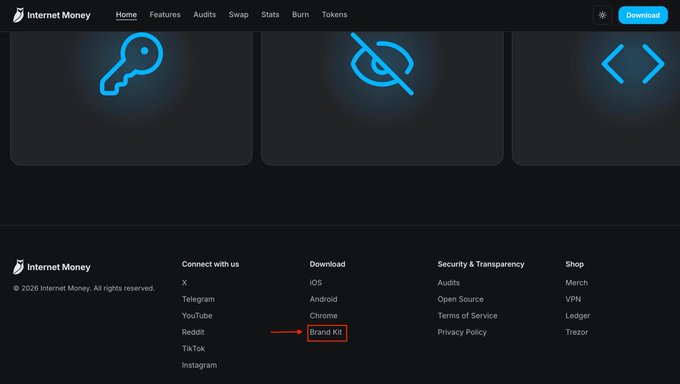Visit the YouTube footer link
The image size is (680, 384).
pyautogui.click(x=197, y=316)
